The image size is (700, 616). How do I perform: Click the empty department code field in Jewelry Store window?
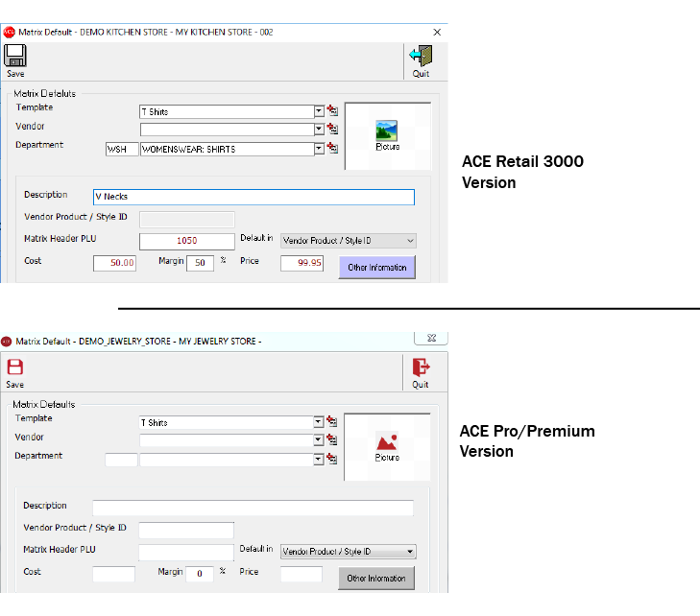pos(121,460)
